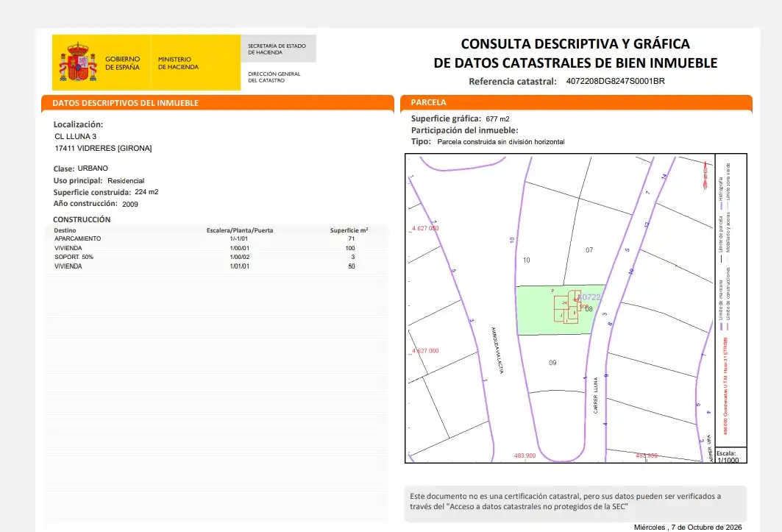Click the construction year '2009'
Viewport: 782px width, 532px height.
tap(130, 204)
